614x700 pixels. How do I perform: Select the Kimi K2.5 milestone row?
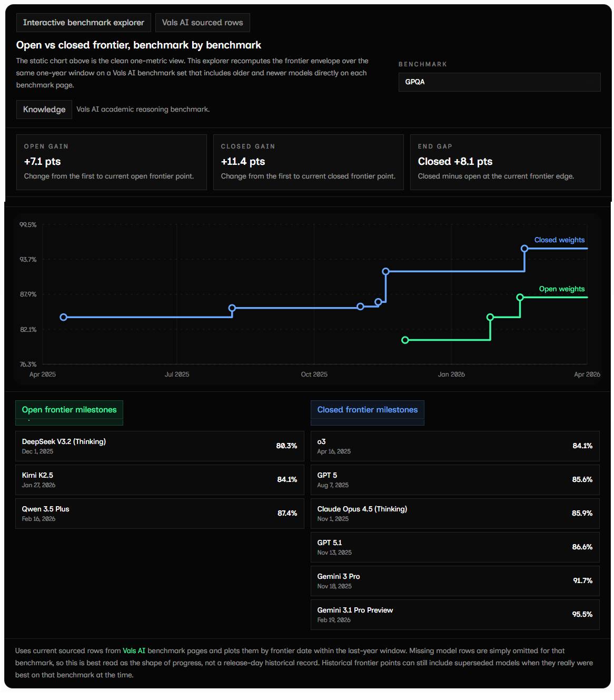[160, 479]
